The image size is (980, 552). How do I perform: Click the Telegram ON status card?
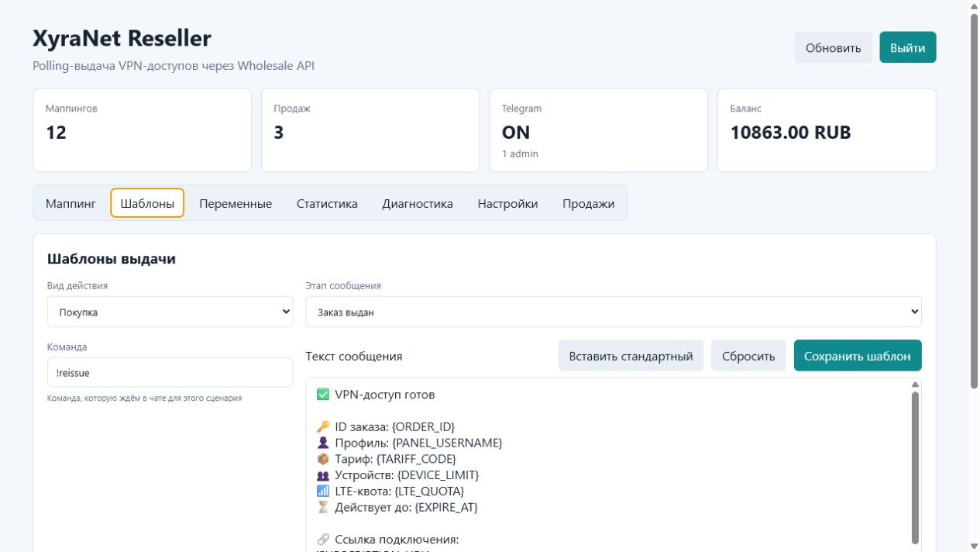pyautogui.click(x=599, y=130)
